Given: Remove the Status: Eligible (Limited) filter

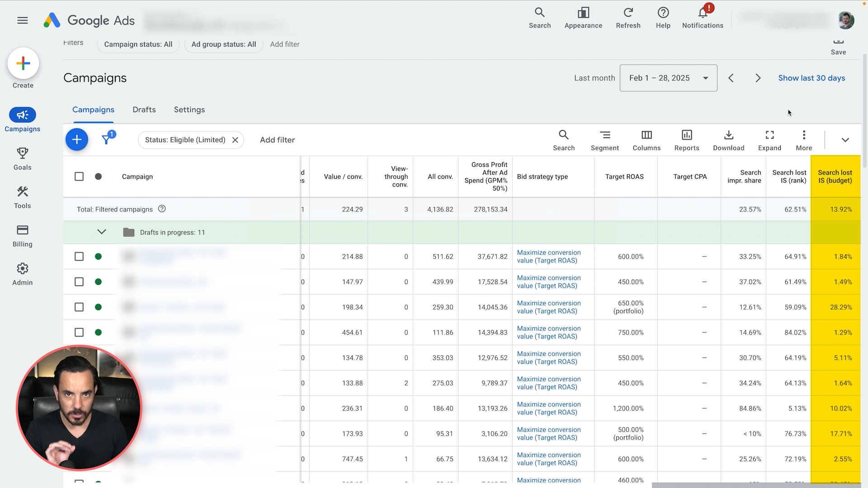Looking at the screenshot, I should 235,140.
